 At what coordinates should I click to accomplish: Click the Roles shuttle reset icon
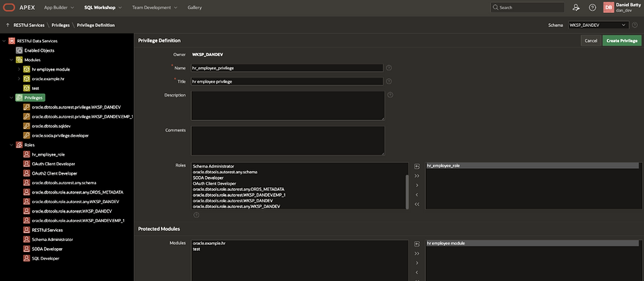pos(417,167)
